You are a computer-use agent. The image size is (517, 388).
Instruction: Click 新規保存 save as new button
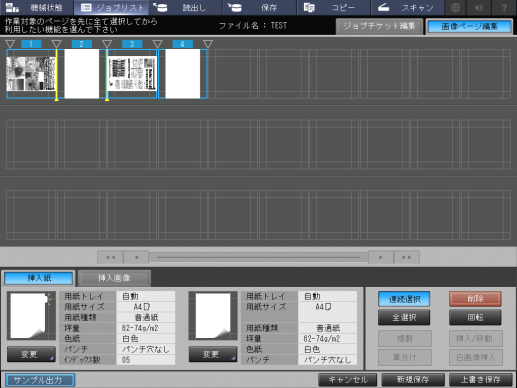pyautogui.click(x=413, y=380)
